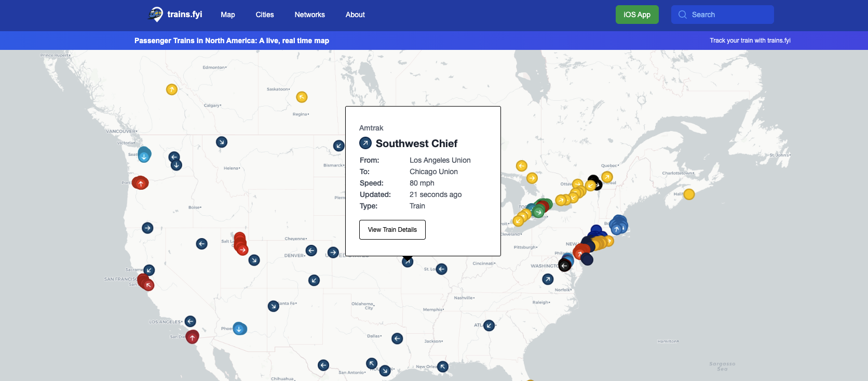868x381 pixels.
Task: Select the yellow train marker southwest of Edmonton
Action: [172, 89]
